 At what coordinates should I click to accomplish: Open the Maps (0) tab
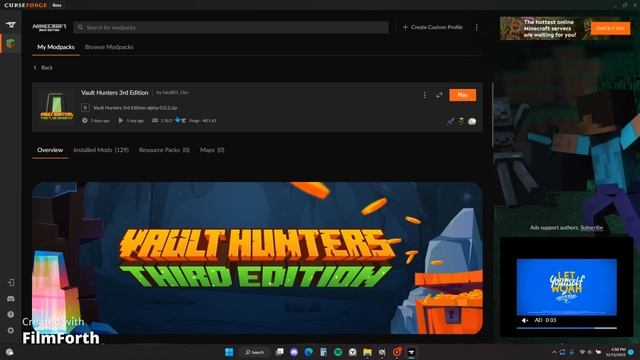212,150
